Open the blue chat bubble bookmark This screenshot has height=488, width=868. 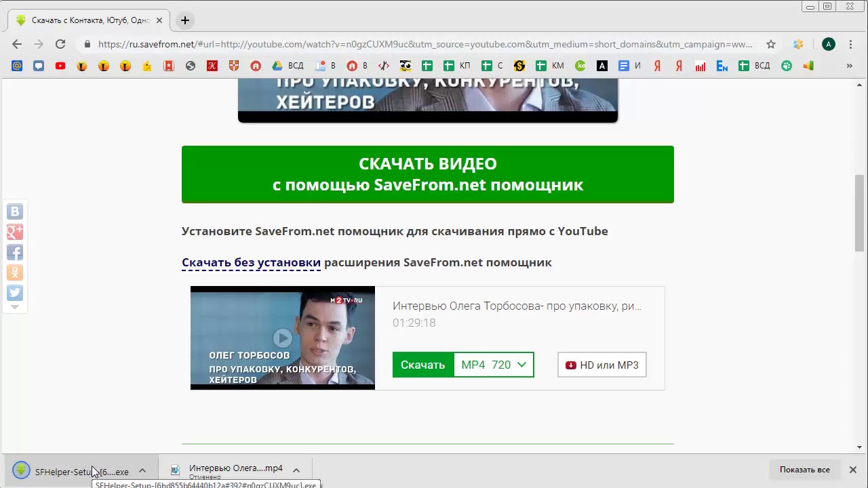coord(39,66)
